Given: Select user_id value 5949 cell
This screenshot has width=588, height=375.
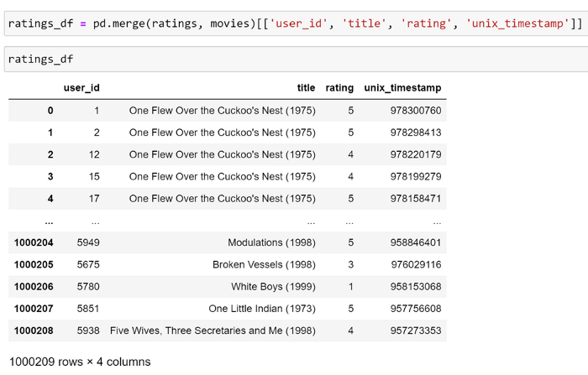Looking at the screenshot, I should tap(87, 243).
